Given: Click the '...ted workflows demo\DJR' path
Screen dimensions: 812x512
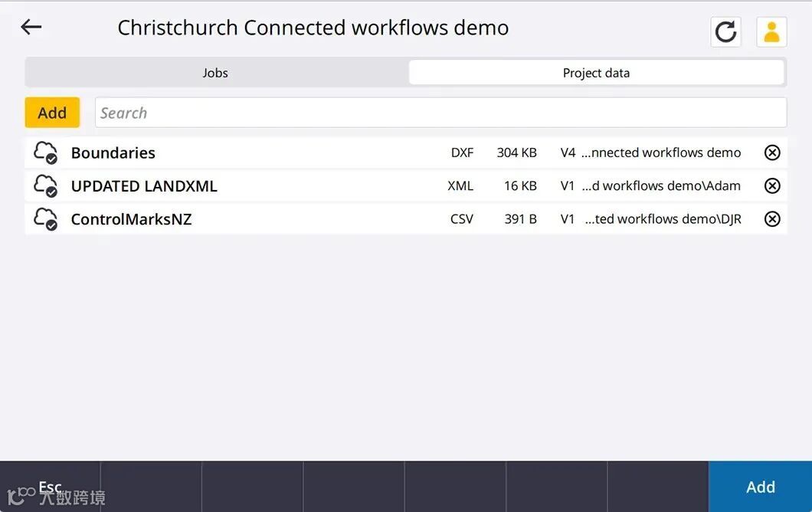Looking at the screenshot, I should click(x=663, y=219).
